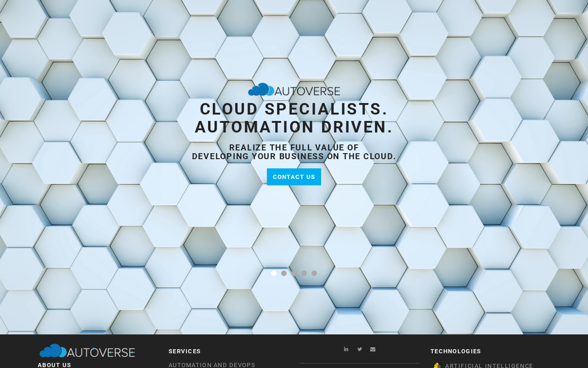Image resolution: width=588 pixels, height=368 pixels.
Task: Select the fifth carousel slide dot
Action: click(x=314, y=273)
